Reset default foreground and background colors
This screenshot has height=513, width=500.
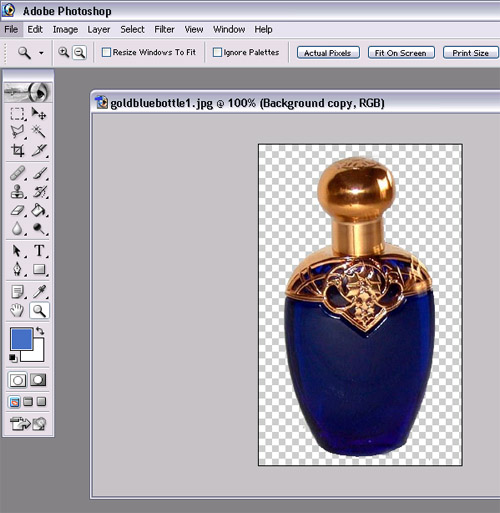click(13, 358)
